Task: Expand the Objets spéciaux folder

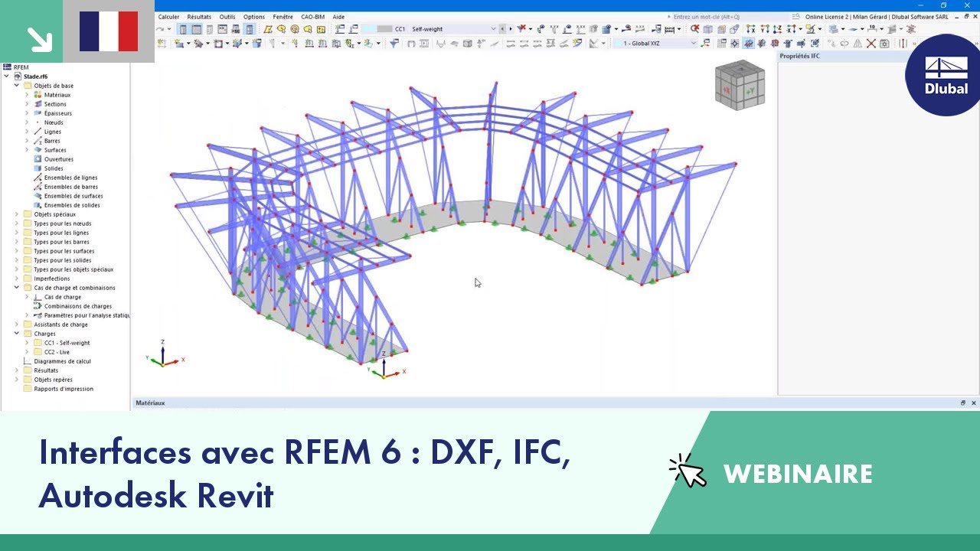Action: click(17, 214)
